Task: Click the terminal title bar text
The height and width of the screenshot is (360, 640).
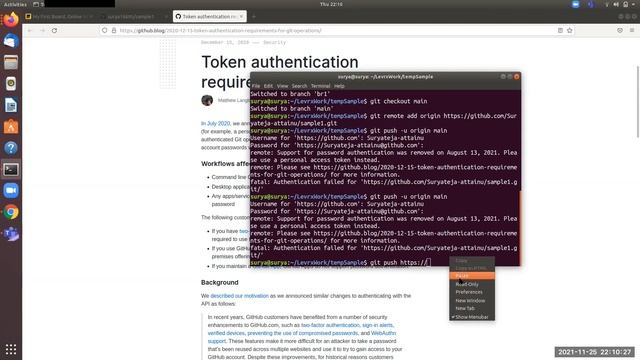Action: click(385, 77)
